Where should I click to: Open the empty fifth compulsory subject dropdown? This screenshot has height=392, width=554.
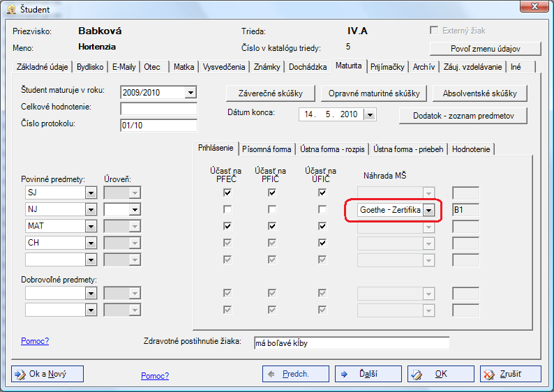[x=91, y=260]
